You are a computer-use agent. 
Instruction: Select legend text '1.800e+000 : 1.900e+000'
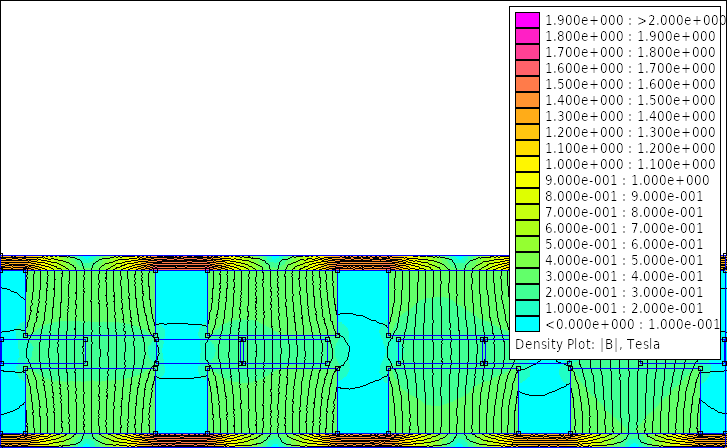pyautogui.click(x=630, y=36)
